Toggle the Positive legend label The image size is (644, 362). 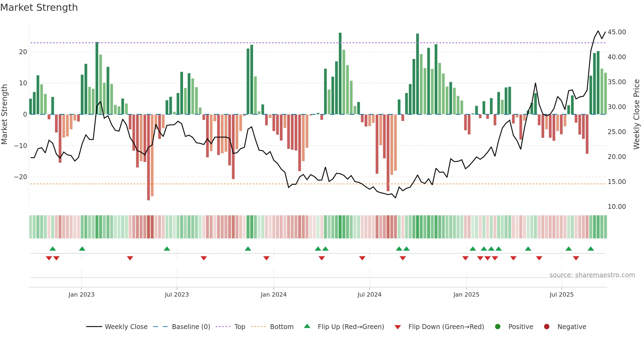click(521, 327)
